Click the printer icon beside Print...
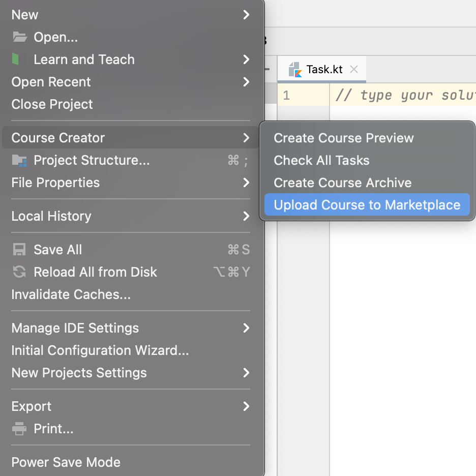The height and width of the screenshot is (476, 476). point(19,429)
